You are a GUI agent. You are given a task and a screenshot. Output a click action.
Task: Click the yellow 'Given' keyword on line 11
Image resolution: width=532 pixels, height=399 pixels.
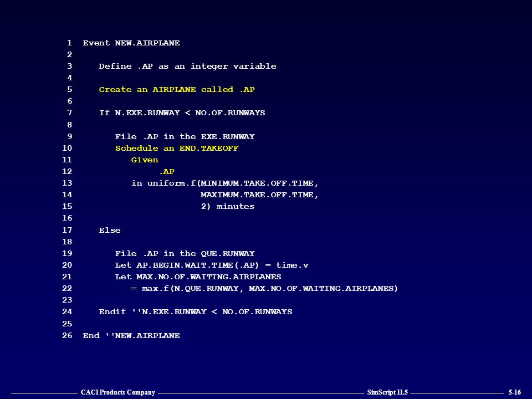click(x=145, y=160)
